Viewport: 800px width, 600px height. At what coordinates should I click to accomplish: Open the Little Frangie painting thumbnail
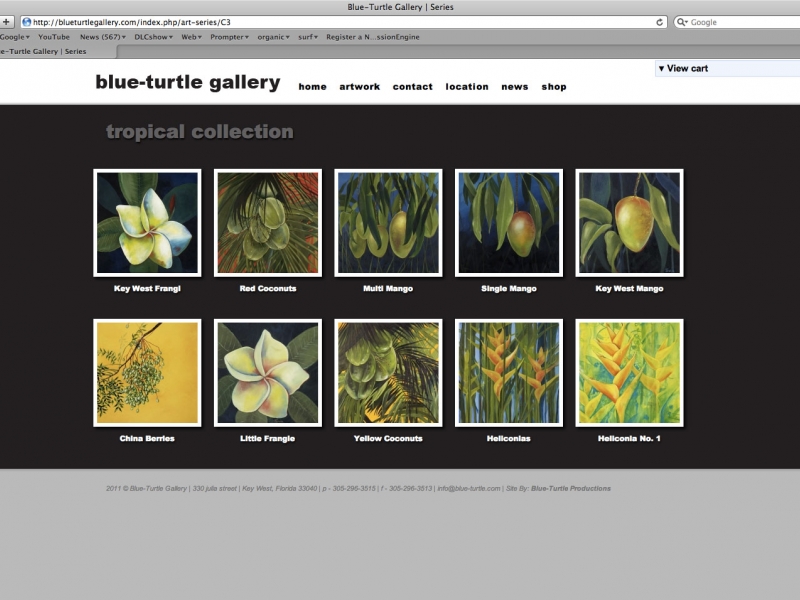tap(268, 373)
